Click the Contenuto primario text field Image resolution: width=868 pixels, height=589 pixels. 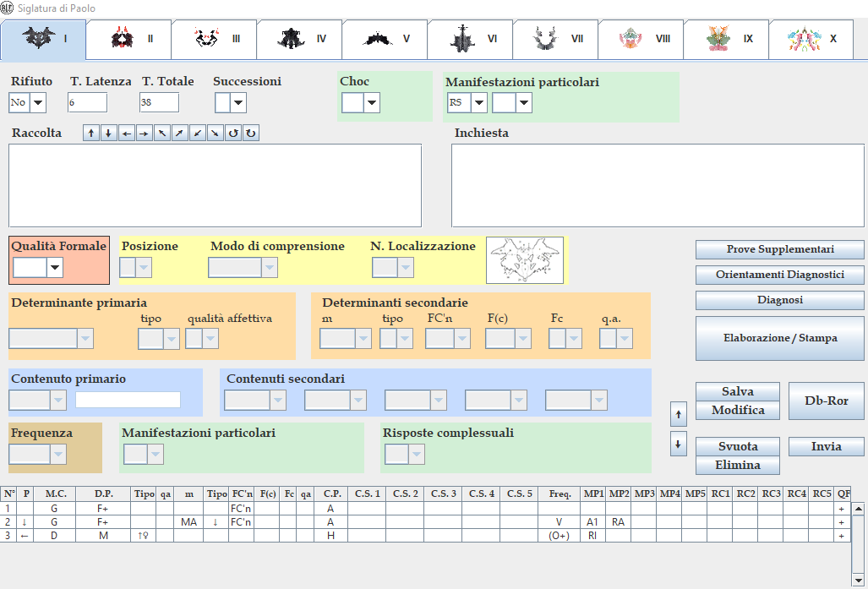pos(128,400)
